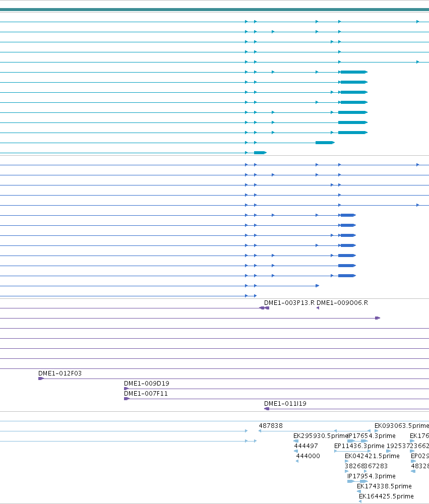
Task: Click the arrow glyph under EK164425.5prime
Action: [x=360, y=501]
